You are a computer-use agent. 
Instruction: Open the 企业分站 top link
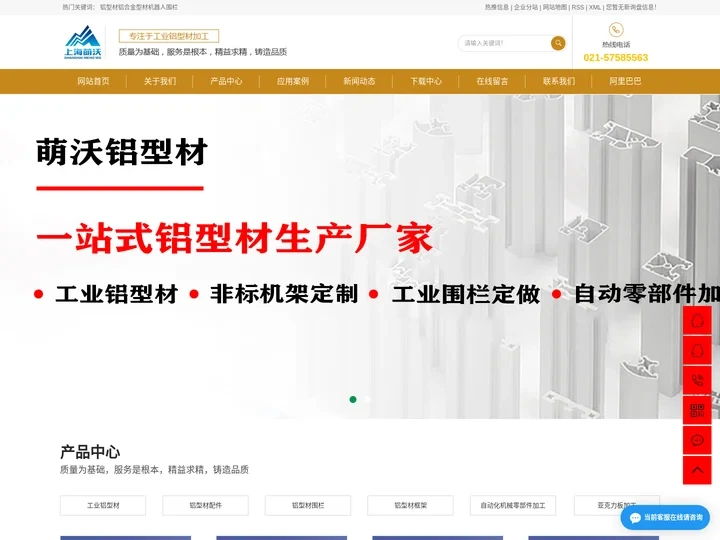tap(526, 7)
